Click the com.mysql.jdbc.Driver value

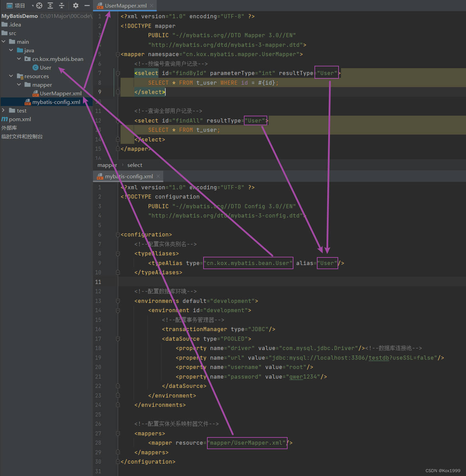(x=319, y=348)
